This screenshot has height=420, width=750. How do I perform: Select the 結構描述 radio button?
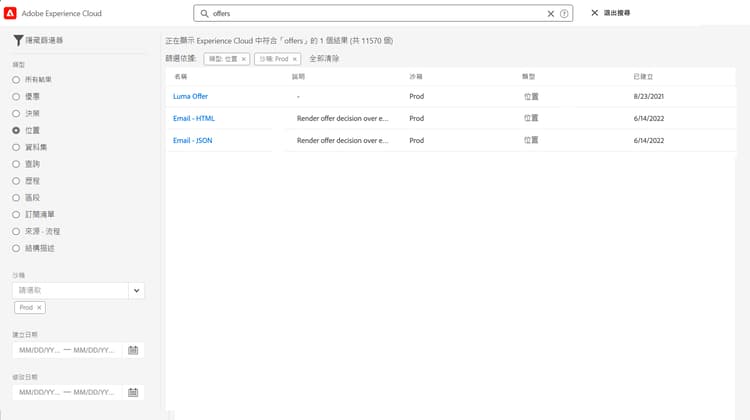coord(16,248)
